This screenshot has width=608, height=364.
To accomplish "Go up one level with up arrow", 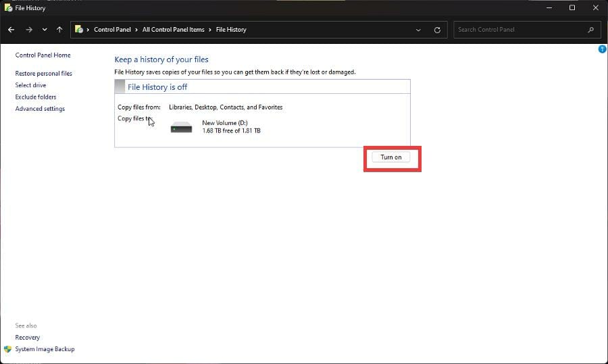I will tap(59, 30).
